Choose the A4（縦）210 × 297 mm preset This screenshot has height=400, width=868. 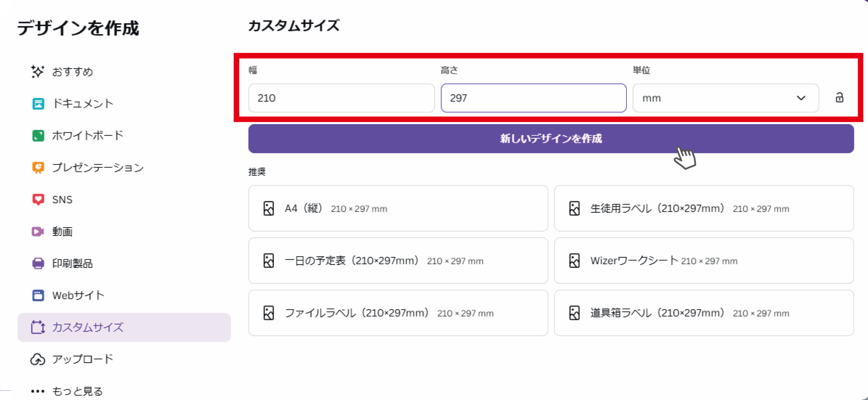tap(398, 208)
